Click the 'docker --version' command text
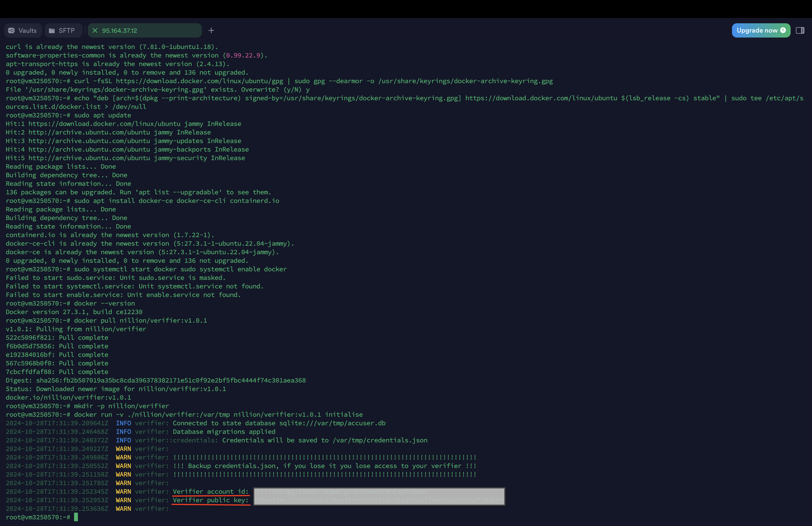The image size is (812, 526). (x=104, y=303)
